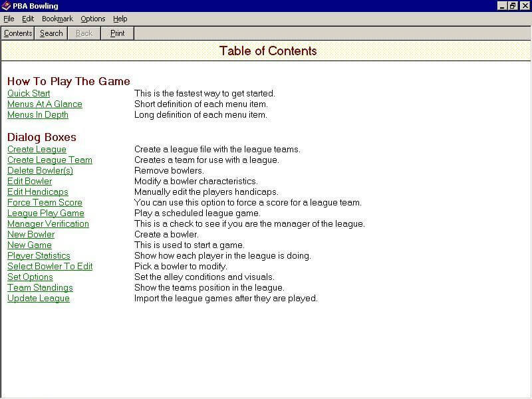Click the Contents toolbar button
This screenshot has width=532, height=399.
pyautogui.click(x=18, y=33)
